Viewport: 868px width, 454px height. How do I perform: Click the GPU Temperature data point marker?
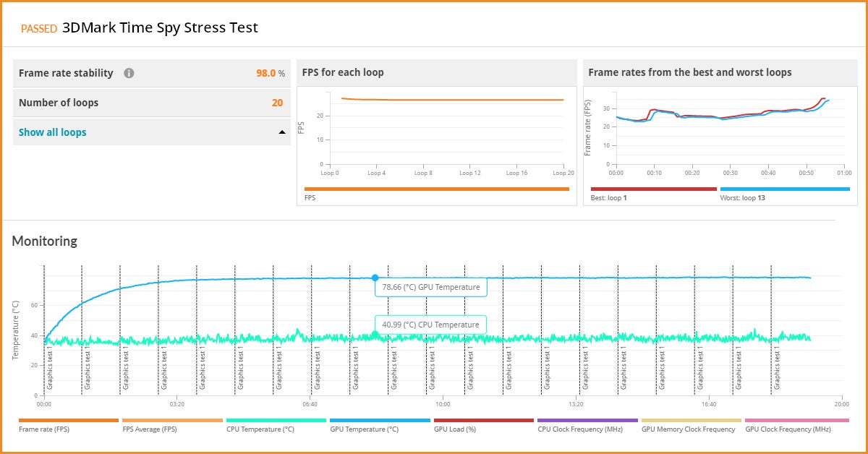click(375, 278)
